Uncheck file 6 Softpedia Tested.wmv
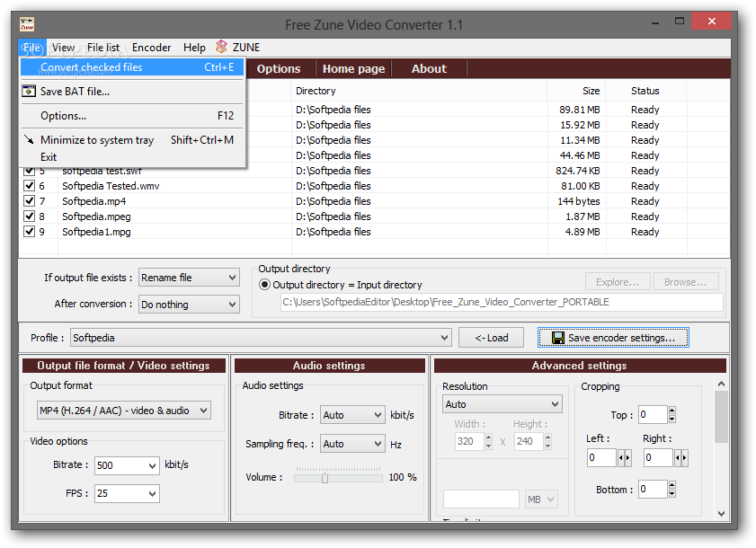 click(30, 186)
